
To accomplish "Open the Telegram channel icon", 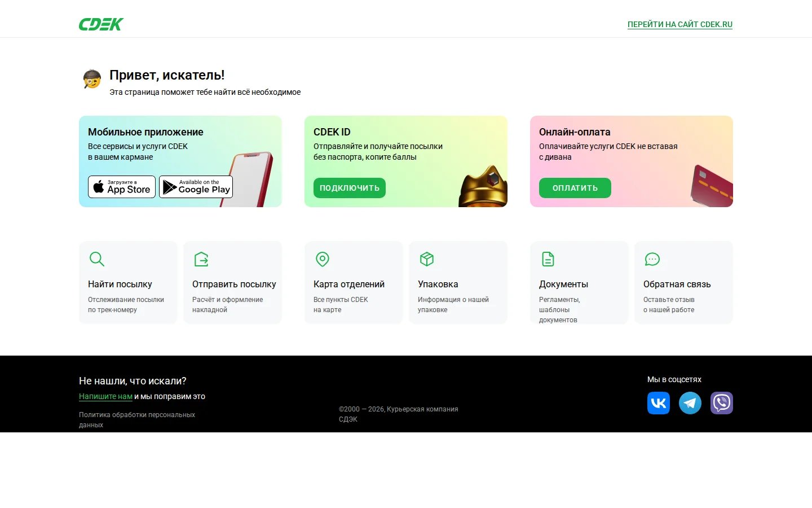I will point(690,403).
